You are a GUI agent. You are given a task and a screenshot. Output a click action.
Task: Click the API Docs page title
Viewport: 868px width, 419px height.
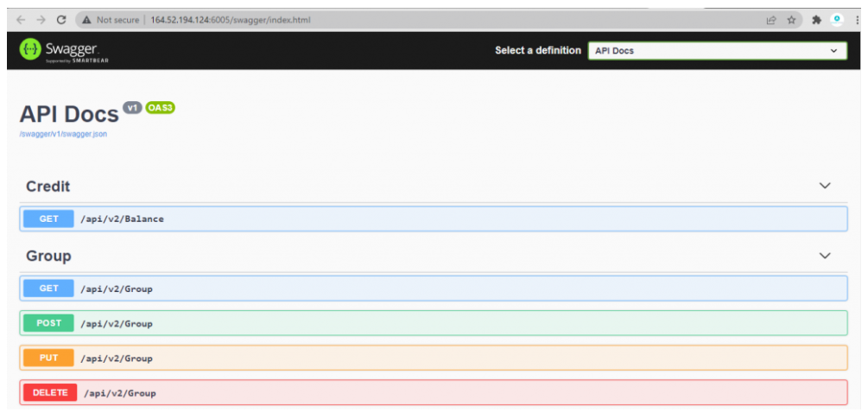pyautogui.click(x=69, y=115)
